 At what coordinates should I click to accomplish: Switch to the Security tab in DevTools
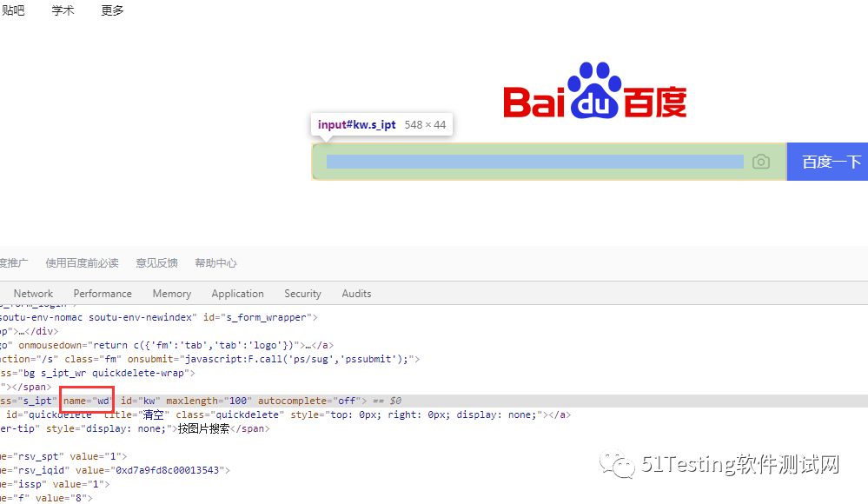(303, 294)
